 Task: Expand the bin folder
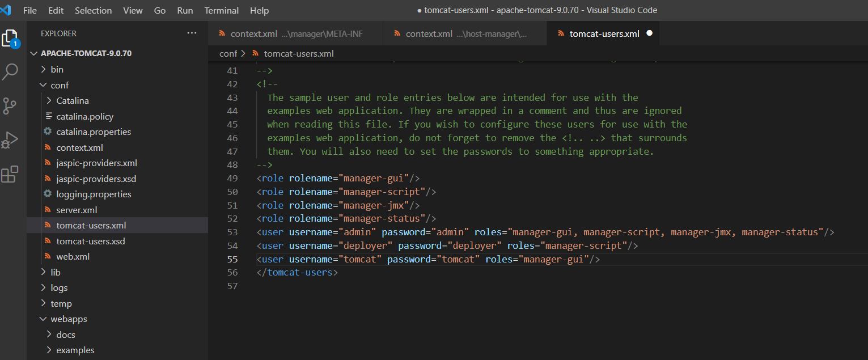coord(43,69)
